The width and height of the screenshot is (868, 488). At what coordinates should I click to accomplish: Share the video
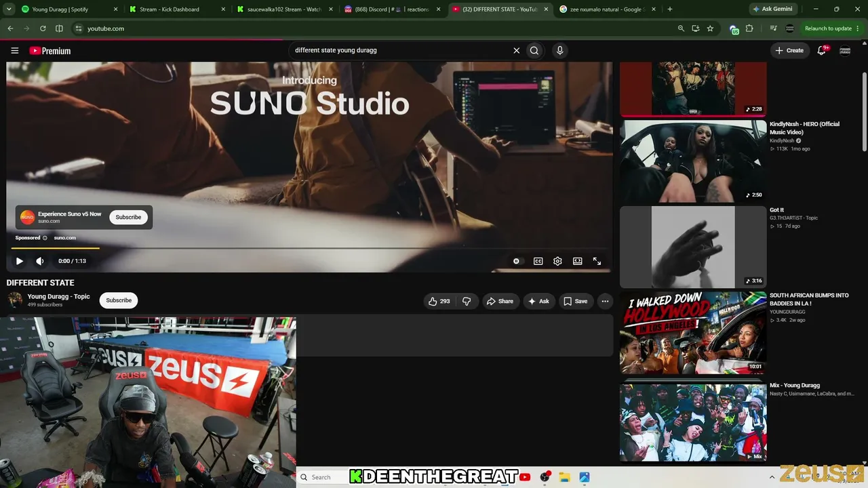(500, 301)
